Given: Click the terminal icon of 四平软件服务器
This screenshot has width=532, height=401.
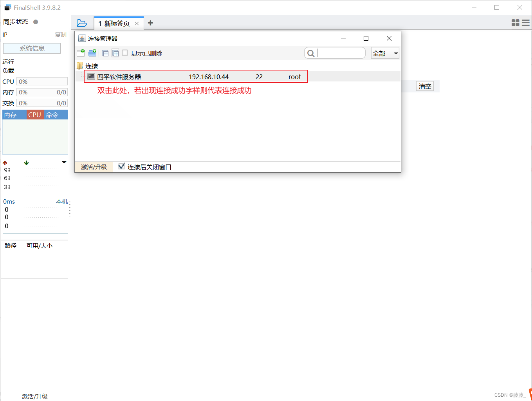Looking at the screenshot, I should click(91, 76).
